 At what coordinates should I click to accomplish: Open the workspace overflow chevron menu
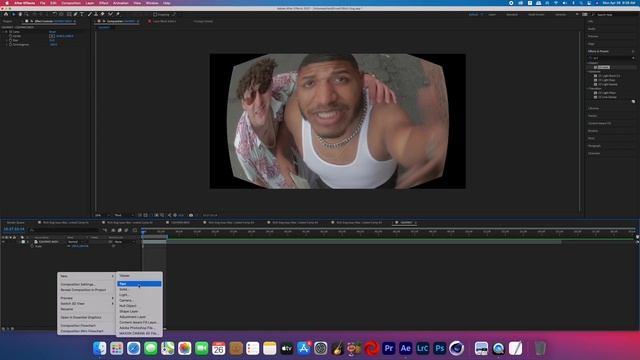(x=577, y=14)
